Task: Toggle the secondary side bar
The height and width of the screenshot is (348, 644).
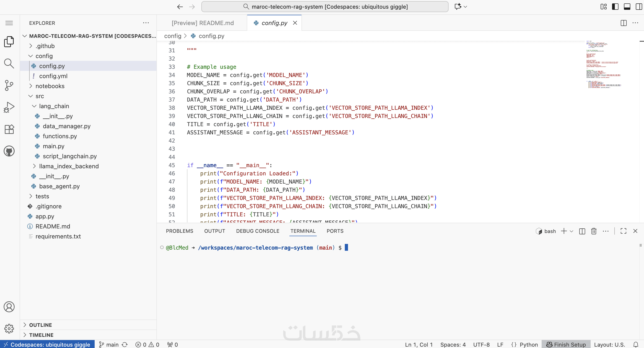Action: pyautogui.click(x=639, y=7)
